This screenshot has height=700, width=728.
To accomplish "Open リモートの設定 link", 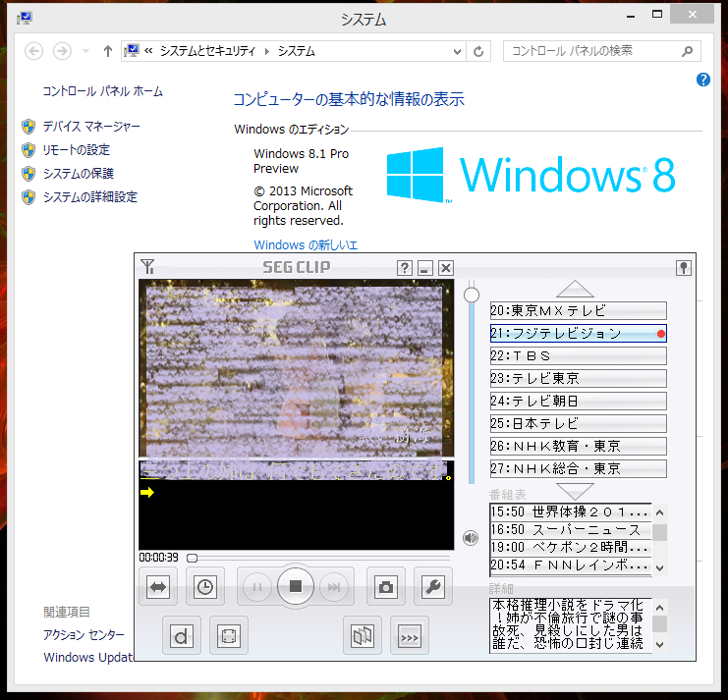I will coord(77,150).
